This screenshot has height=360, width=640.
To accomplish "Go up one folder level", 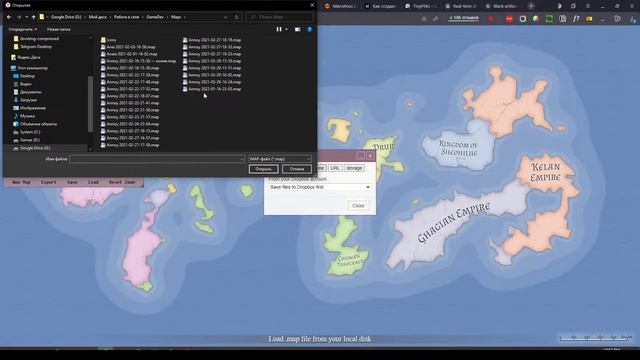I will (x=33, y=17).
